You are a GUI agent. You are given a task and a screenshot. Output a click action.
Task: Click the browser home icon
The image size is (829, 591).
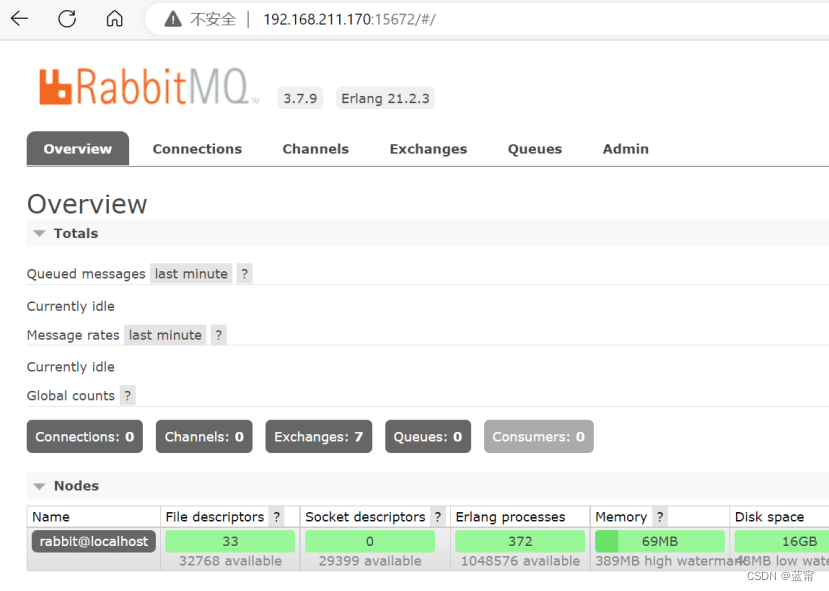pyautogui.click(x=114, y=18)
